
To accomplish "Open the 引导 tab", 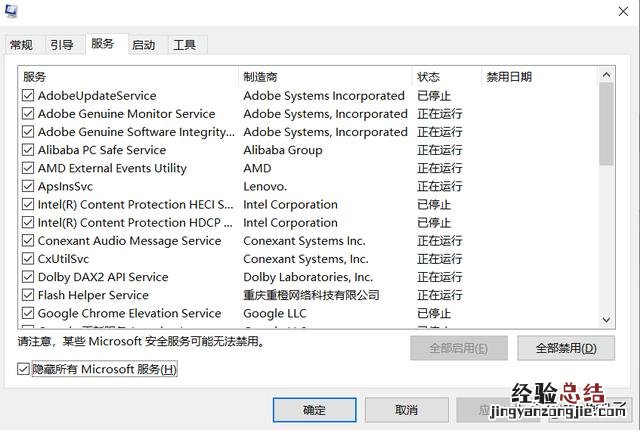I will click(x=62, y=45).
